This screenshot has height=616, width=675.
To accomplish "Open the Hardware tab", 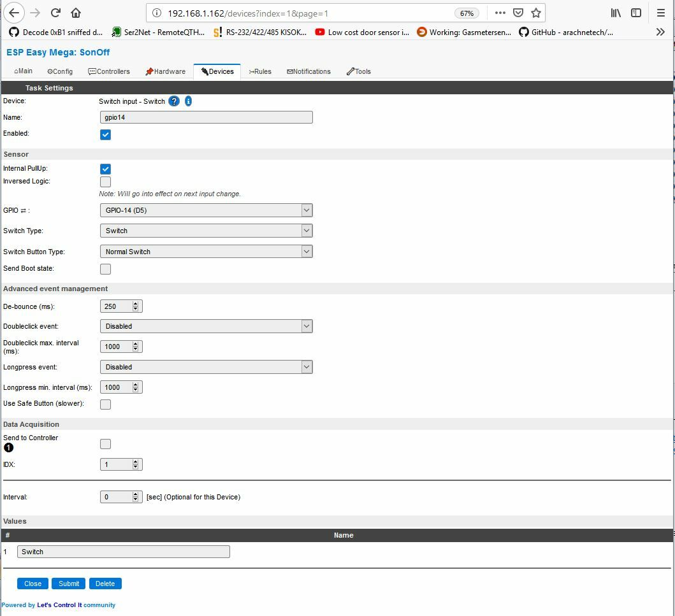I will click(x=165, y=71).
